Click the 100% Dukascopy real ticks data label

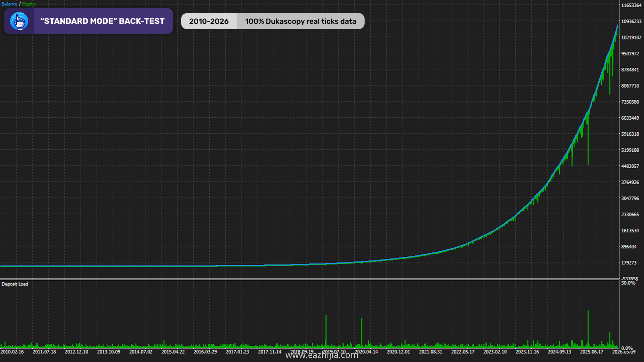[301, 21]
